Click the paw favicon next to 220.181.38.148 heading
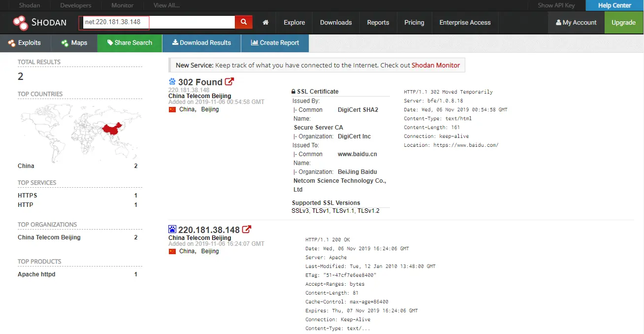 tap(172, 229)
